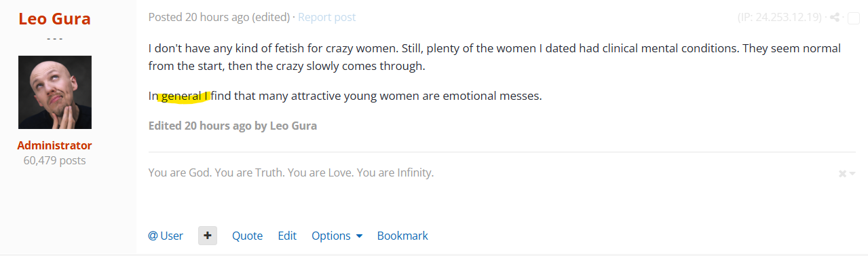The image size is (868, 256).
Task: Click the Leo Gura avatar picture
Action: tap(55, 92)
